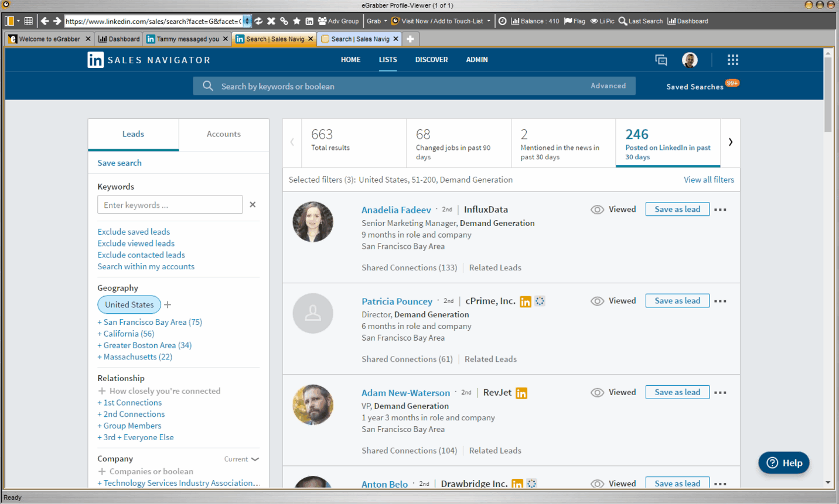
Task: Click the LinkedIn toolbar icon beside the star
Action: [x=309, y=21]
